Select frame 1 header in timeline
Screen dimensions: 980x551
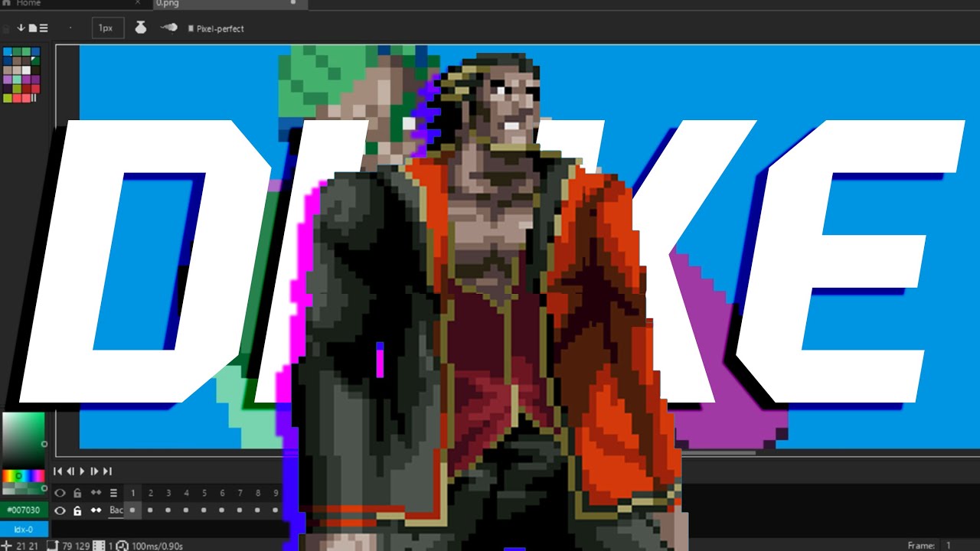[133, 494]
